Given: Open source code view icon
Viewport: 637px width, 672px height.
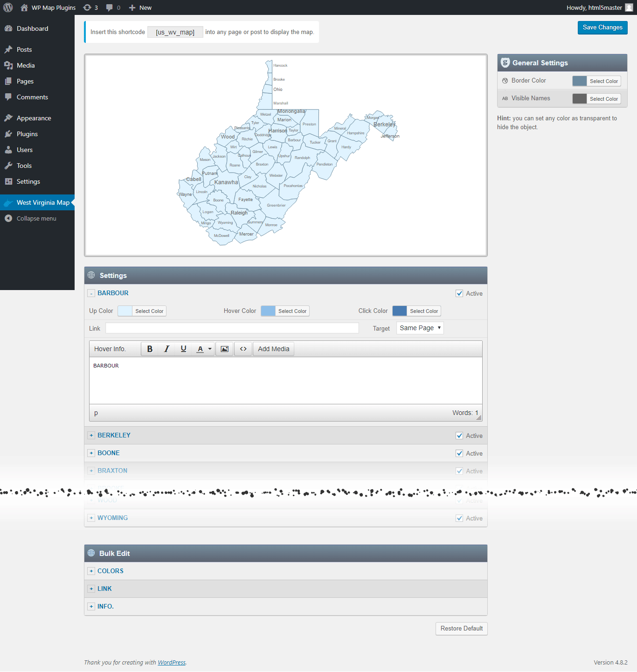Looking at the screenshot, I should (243, 349).
